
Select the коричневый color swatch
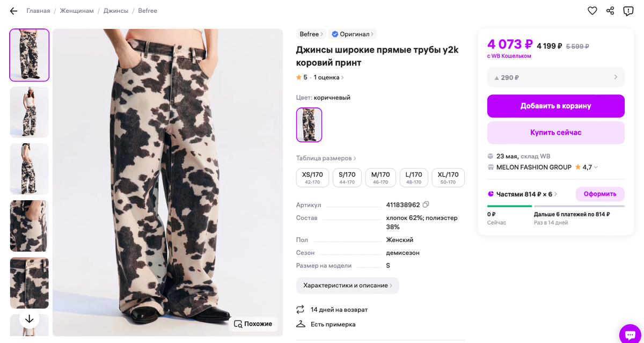click(309, 125)
